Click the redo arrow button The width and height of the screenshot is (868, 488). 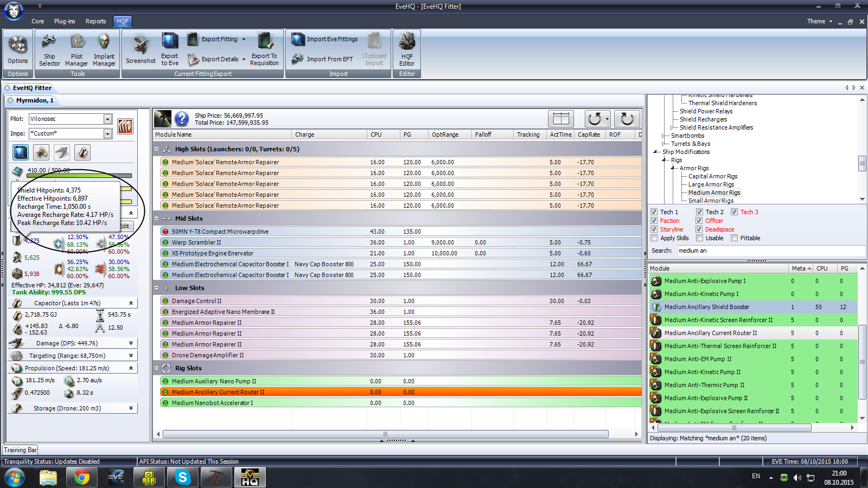pos(627,119)
